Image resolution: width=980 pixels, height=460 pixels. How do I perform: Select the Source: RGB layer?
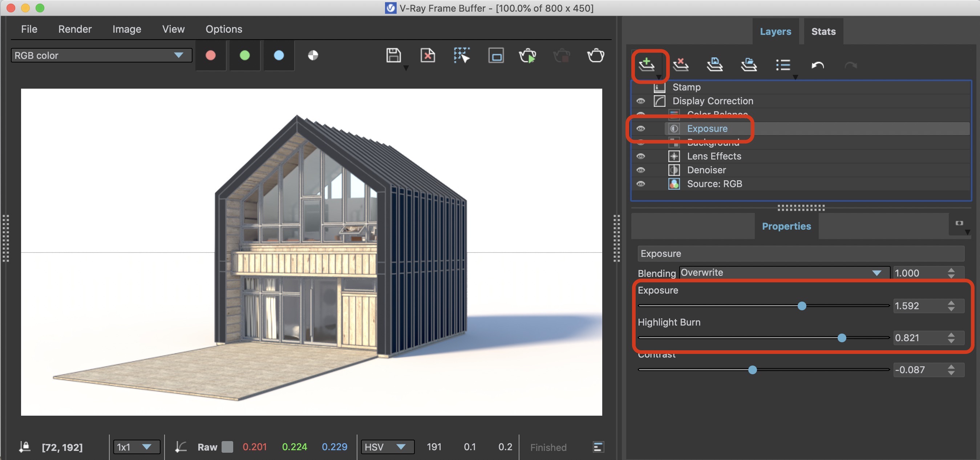714,184
